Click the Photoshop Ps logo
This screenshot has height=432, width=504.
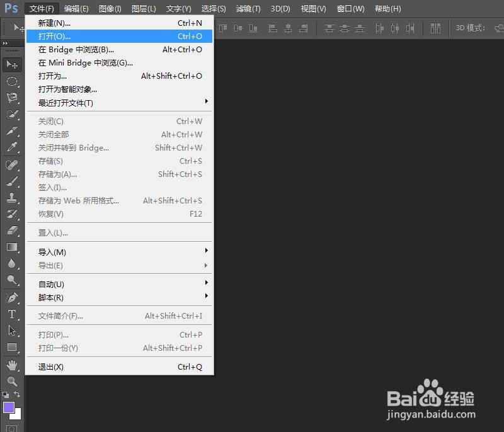[x=11, y=8]
